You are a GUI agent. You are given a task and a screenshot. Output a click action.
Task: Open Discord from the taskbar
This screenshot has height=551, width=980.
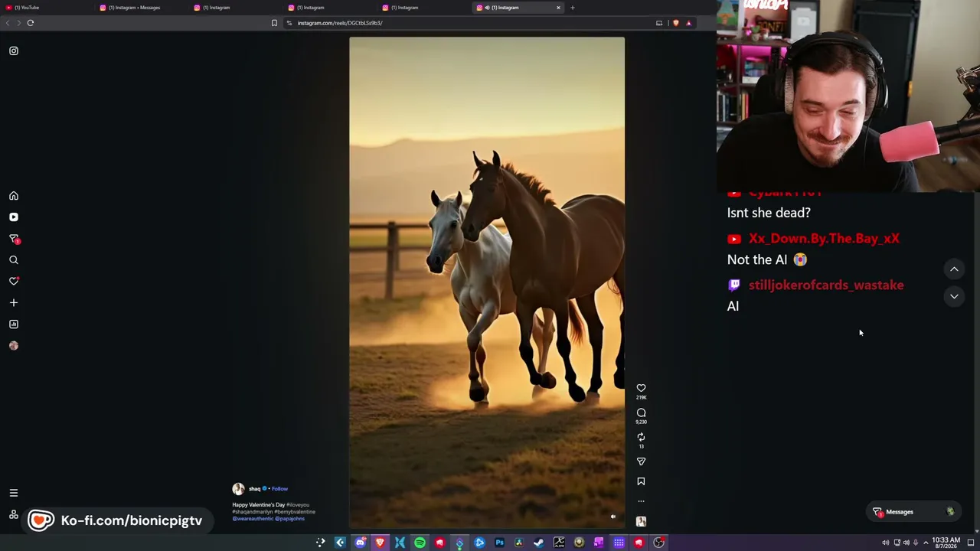click(360, 543)
